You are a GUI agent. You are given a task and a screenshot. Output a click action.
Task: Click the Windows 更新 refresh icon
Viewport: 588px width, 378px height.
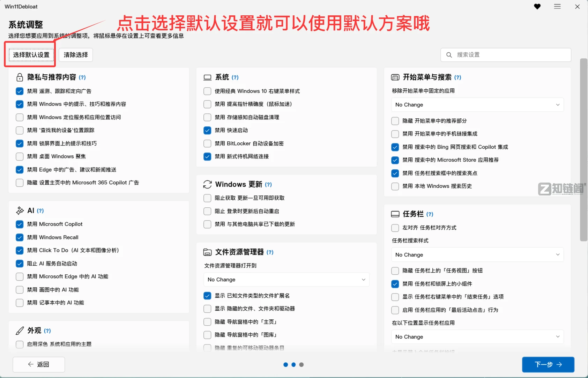[207, 184]
